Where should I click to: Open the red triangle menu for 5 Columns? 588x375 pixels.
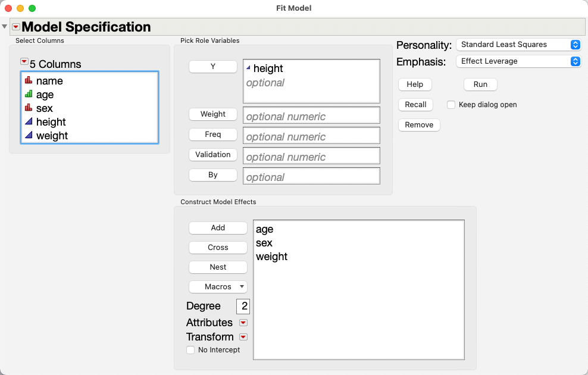coord(24,61)
